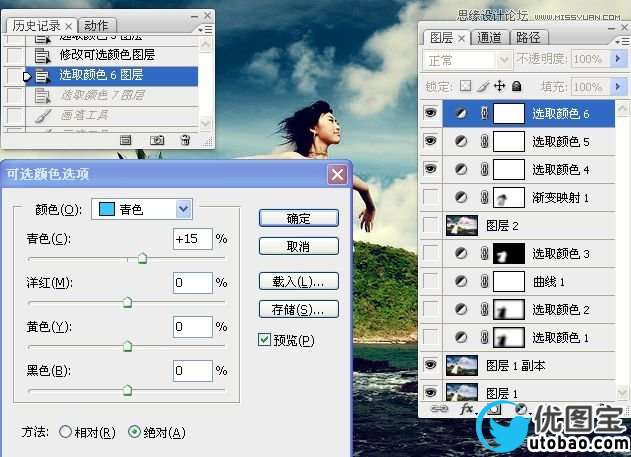Click the 选取颜色 4 mask link icon
Screen dimensions: 631x457
(x=485, y=169)
